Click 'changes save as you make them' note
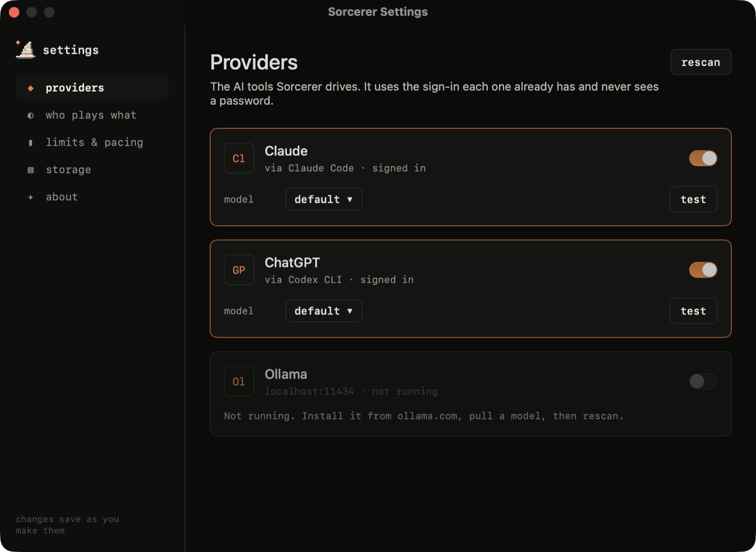This screenshot has width=756, height=552. (x=68, y=525)
